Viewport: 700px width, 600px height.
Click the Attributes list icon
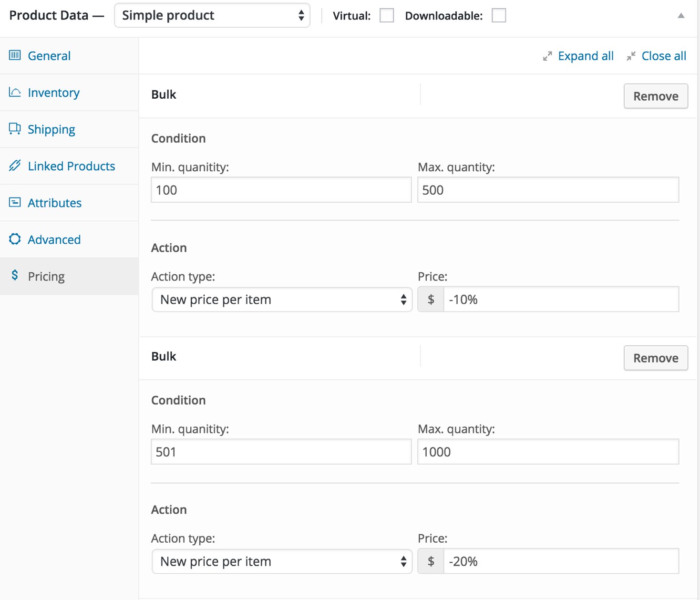pyautogui.click(x=15, y=202)
